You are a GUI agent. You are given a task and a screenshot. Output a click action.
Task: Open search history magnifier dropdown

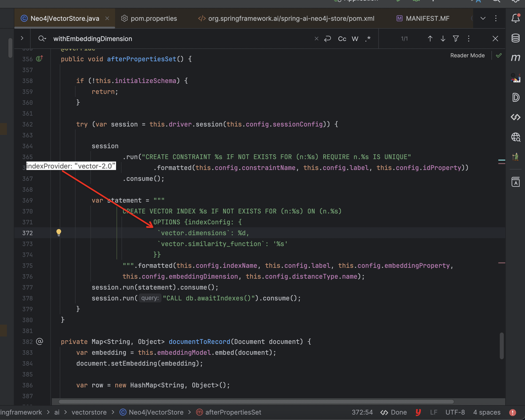42,39
